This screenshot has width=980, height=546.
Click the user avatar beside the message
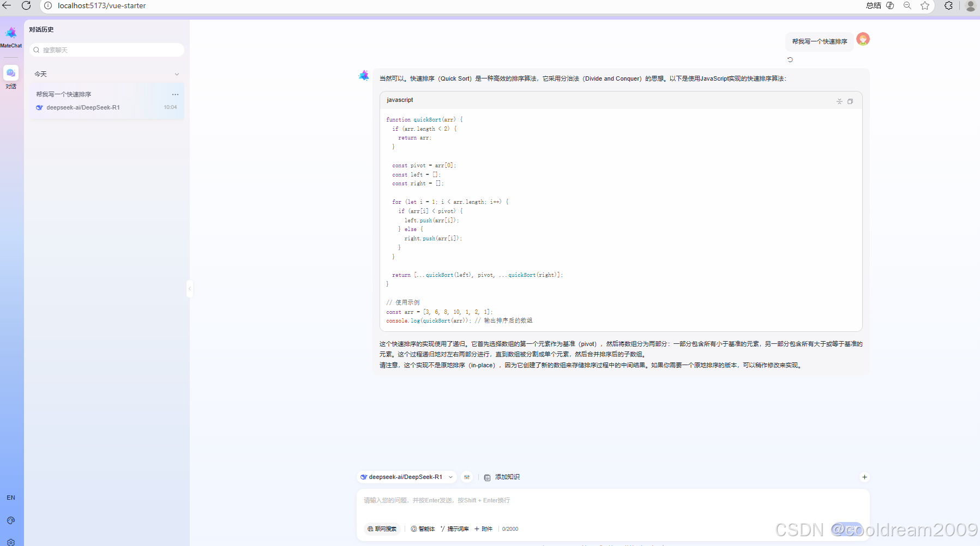[863, 39]
